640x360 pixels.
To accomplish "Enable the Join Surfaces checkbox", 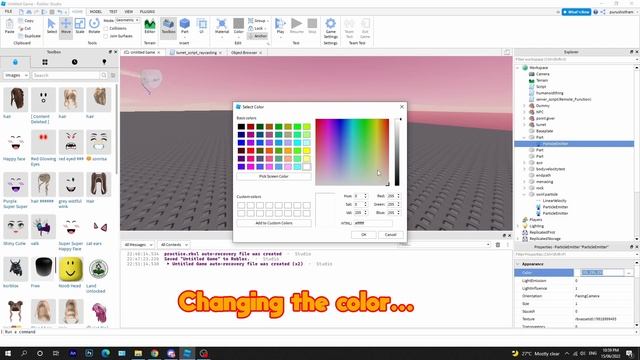I will pyautogui.click(x=106, y=36).
